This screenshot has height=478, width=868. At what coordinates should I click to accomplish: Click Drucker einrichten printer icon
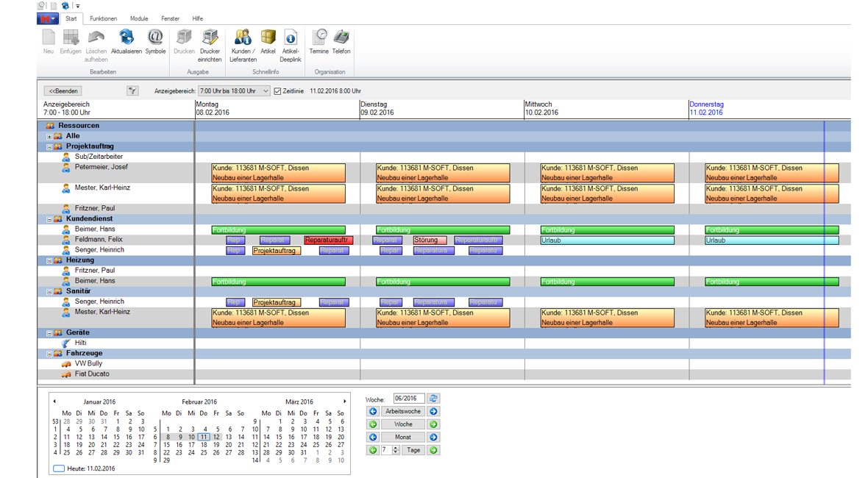210,38
